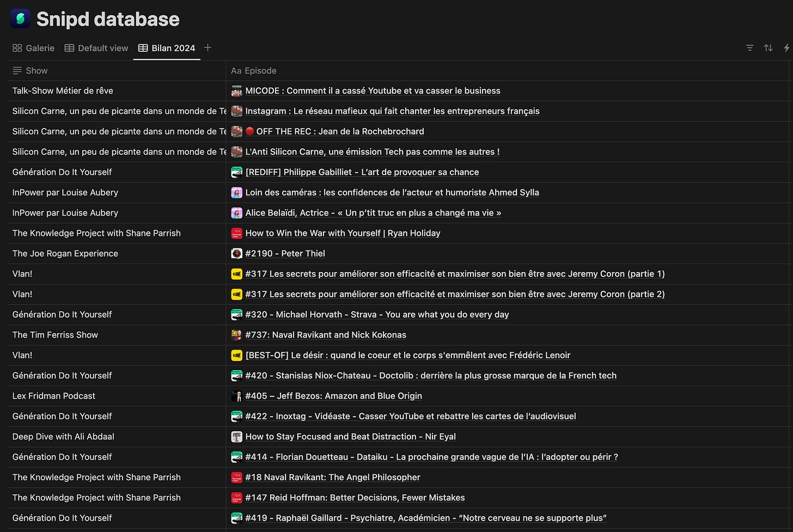Click yellow Vlan icon beside partie 1
Viewport: 793px width, 532px height.
coord(236,274)
